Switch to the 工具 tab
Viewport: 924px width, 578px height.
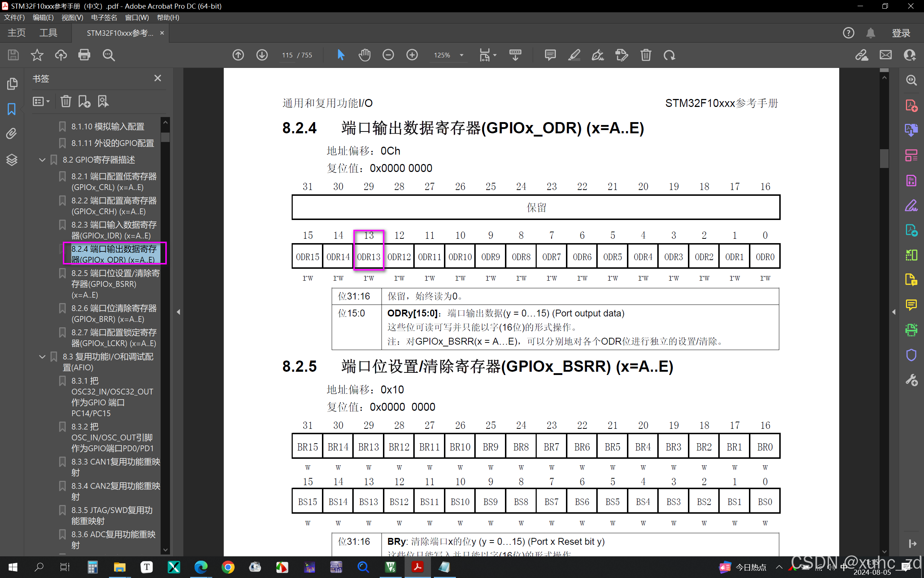(x=48, y=33)
